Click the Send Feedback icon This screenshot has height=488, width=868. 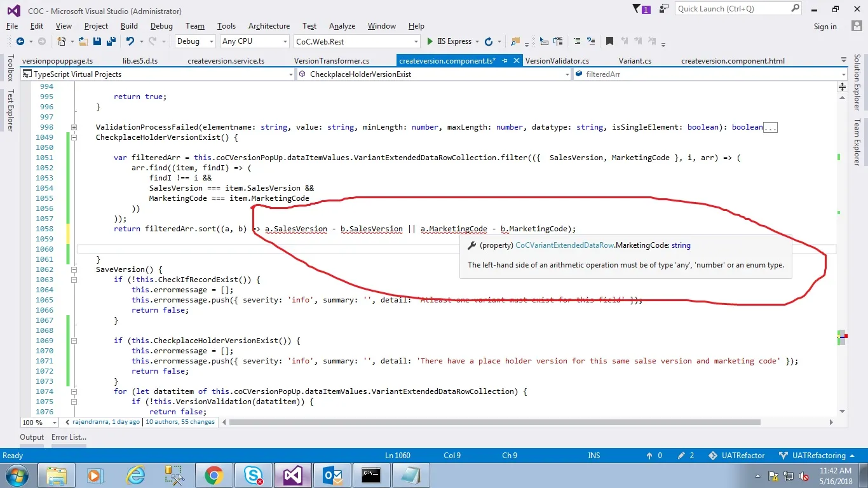pos(664,9)
